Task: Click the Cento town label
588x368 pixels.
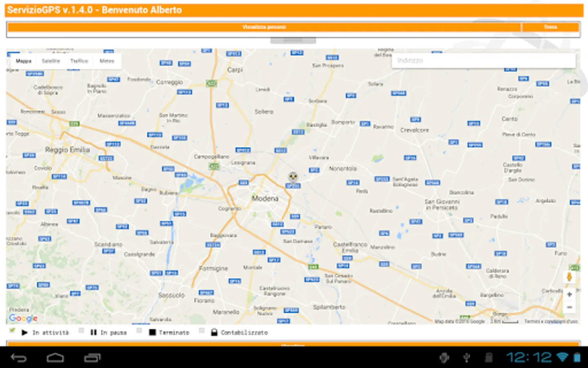Action: click(x=510, y=119)
